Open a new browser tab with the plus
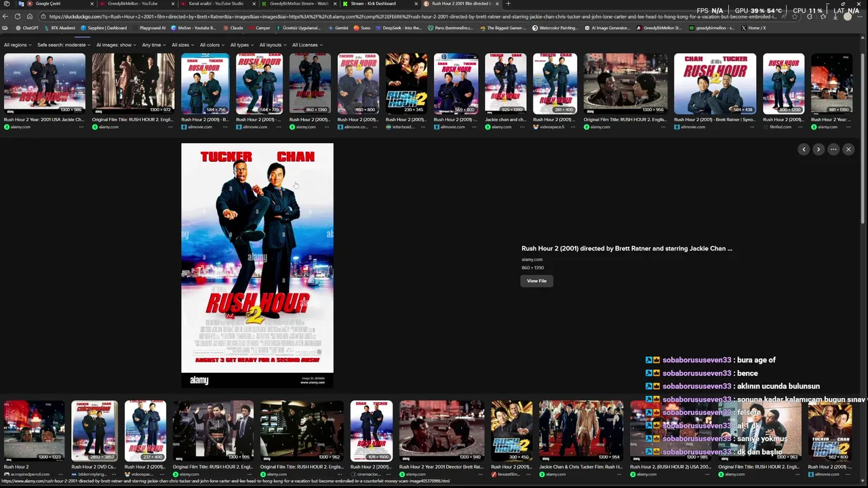The width and height of the screenshot is (868, 488). 508,3
